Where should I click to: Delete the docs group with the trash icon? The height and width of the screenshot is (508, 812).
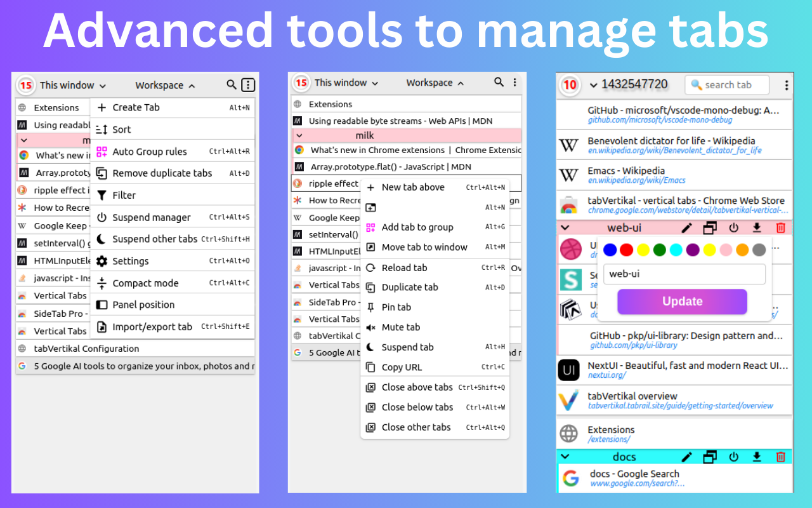[x=781, y=457]
